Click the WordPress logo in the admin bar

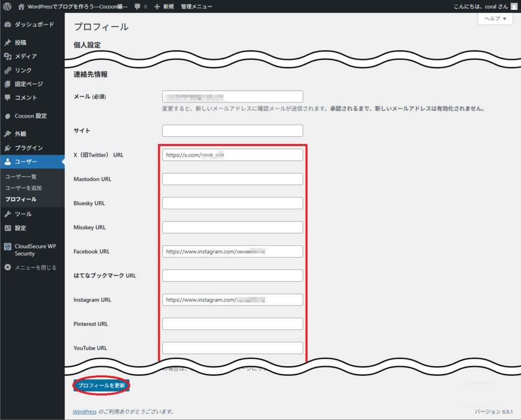(6, 7)
